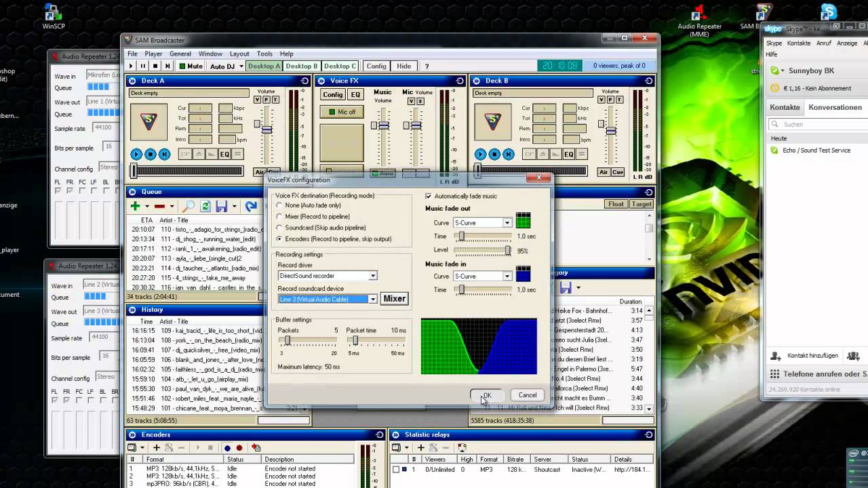The width and height of the screenshot is (868, 488).
Task: Click Cancel in VoiceFX configuration
Action: click(528, 395)
